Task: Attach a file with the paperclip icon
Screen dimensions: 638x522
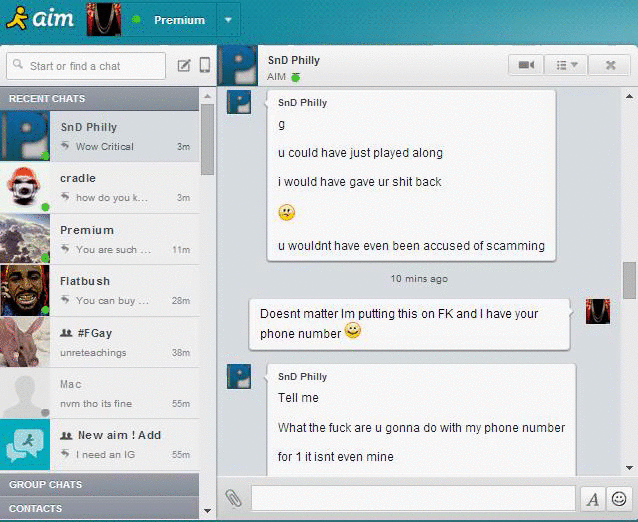Action: point(233,498)
